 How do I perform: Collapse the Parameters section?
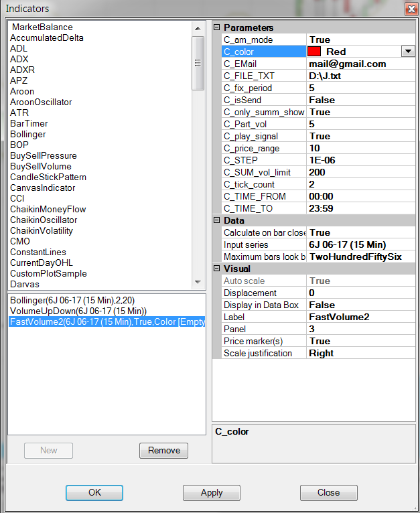216,27
